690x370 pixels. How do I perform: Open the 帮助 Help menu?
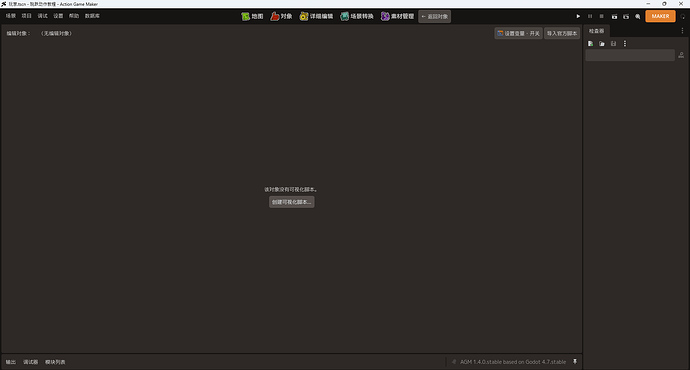click(x=74, y=16)
